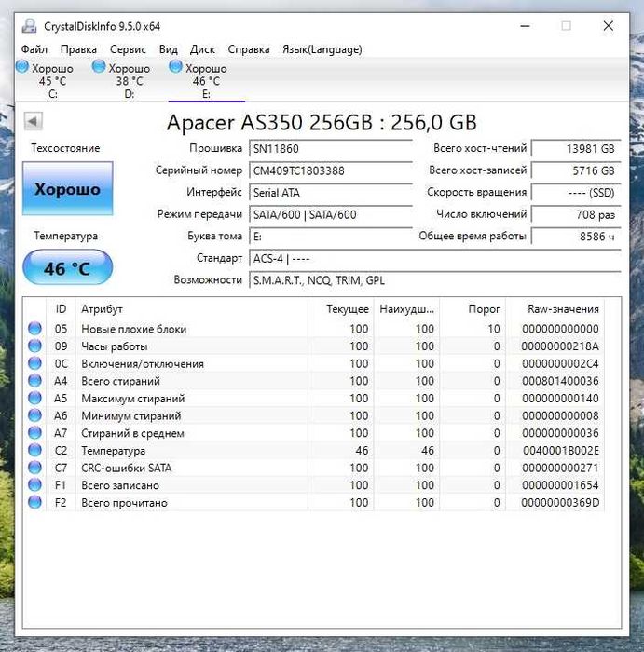
Task: Click the Прошивка field SN11860
Action: coord(331,149)
